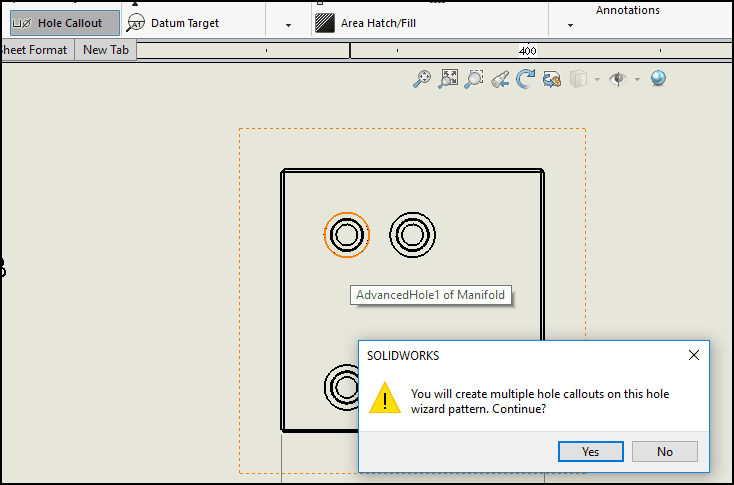Close the SOLIDWORKS warning dialog

(694, 355)
